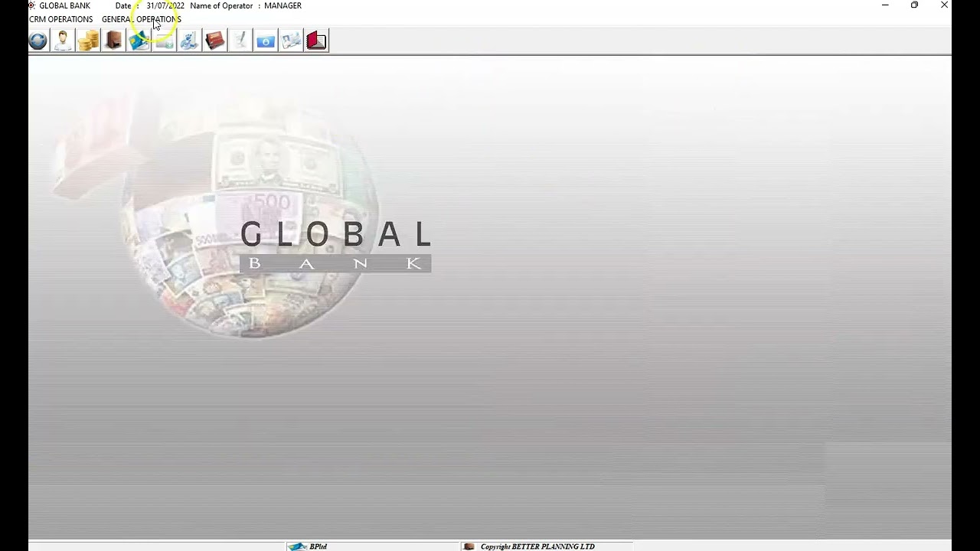Close the GLOBAL BANK window
Viewport: 980px width, 551px height.
tap(944, 5)
